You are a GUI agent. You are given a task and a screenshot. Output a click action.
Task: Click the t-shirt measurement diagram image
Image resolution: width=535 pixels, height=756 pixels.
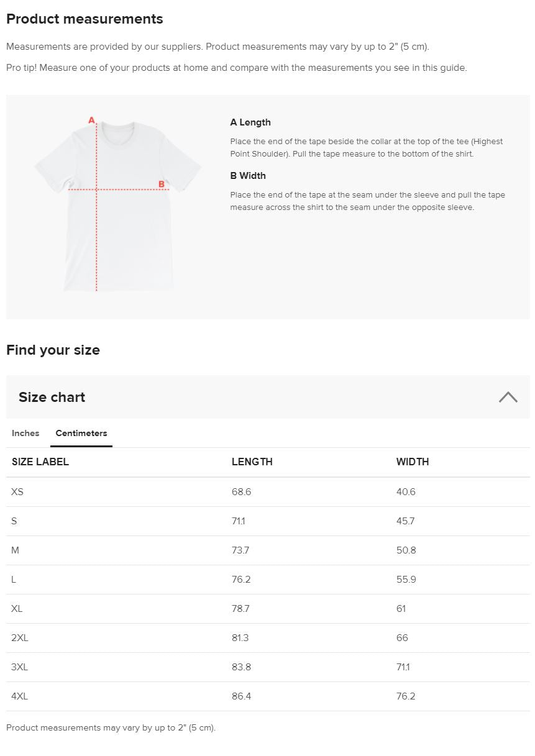click(x=118, y=205)
